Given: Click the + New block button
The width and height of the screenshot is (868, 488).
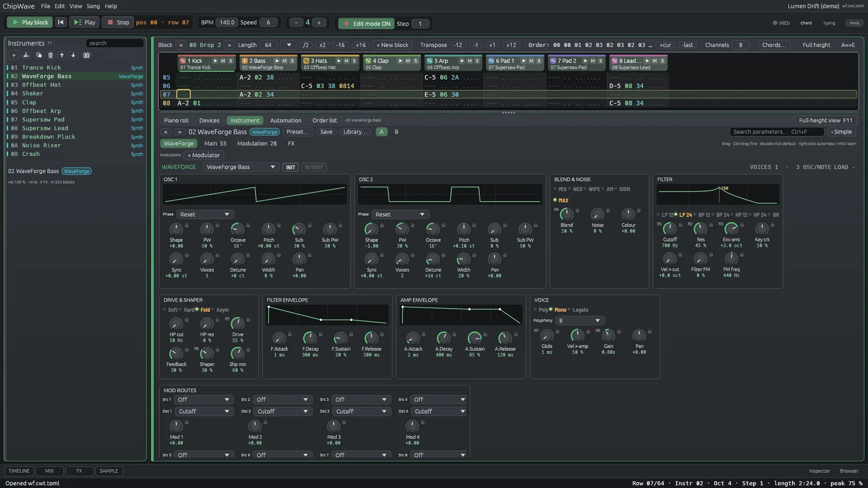Looking at the screenshot, I should coord(392,45).
